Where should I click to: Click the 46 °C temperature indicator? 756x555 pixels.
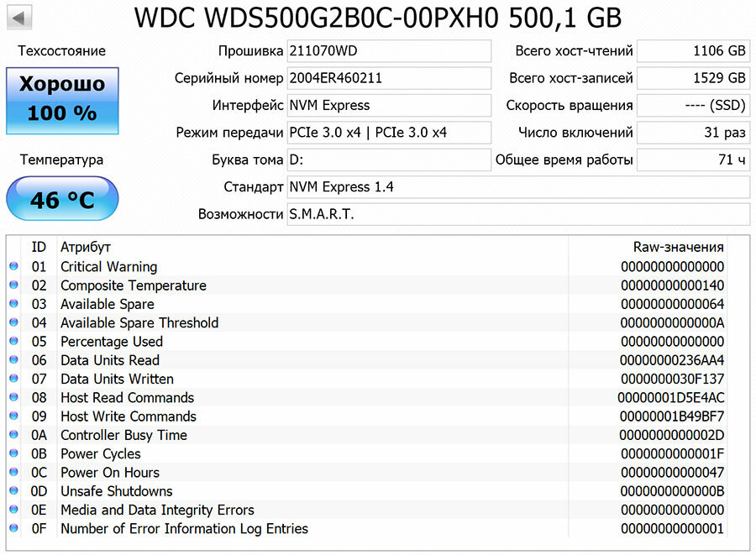62,200
